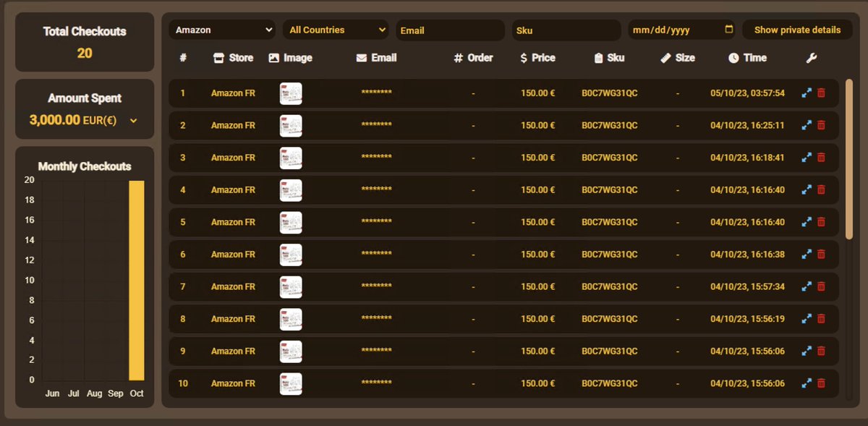This screenshot has width=868, height=426.
Task: Click the October bar in Monthly Checkouts
Action: 137,281
